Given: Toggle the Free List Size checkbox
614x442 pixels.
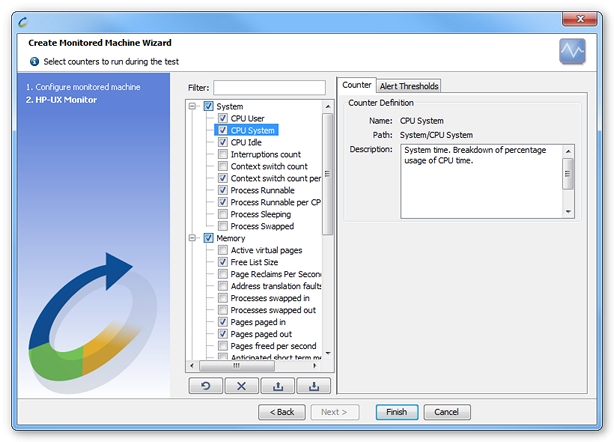Looking at the screenshot, I should pos(223,262).
